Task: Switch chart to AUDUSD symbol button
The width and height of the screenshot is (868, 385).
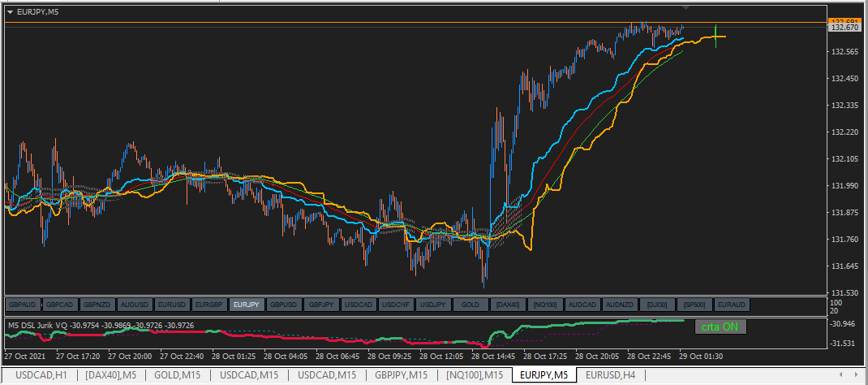Action: [135, 305]
